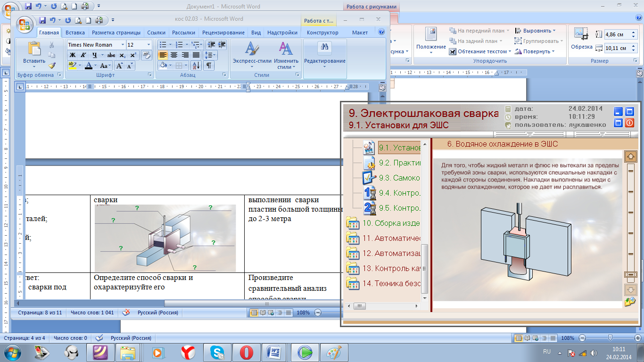644x362 pixels.
Task: Select 9.3. Самоко… item in course tree
Action: pyautogui.click(x=392, y=178)
